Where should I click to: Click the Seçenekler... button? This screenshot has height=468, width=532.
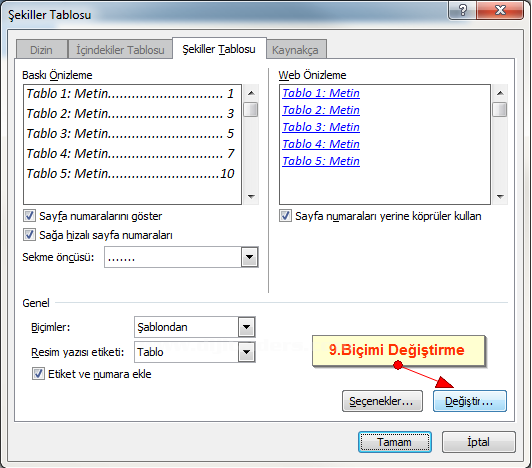382,401
